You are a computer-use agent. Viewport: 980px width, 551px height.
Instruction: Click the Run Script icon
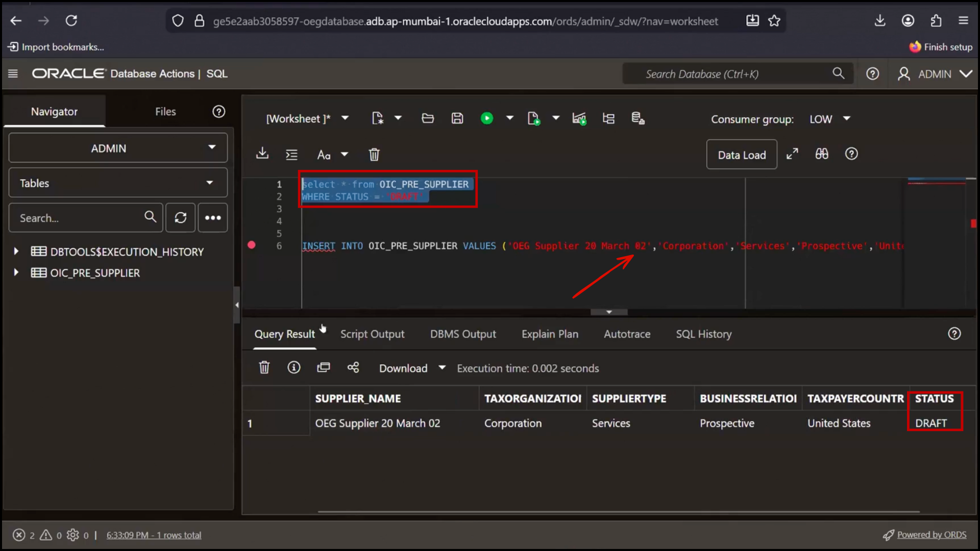(x=533, y=118)
